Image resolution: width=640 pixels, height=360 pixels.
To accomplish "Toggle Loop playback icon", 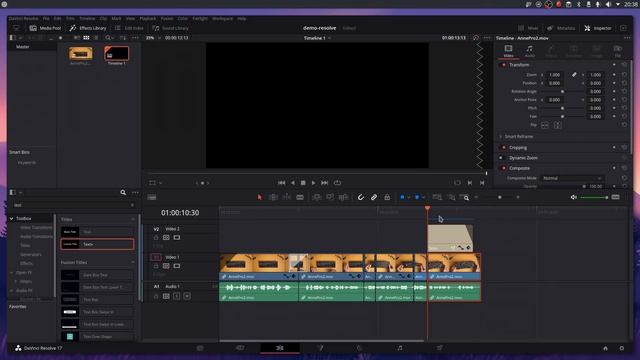I will coord(337,183).
